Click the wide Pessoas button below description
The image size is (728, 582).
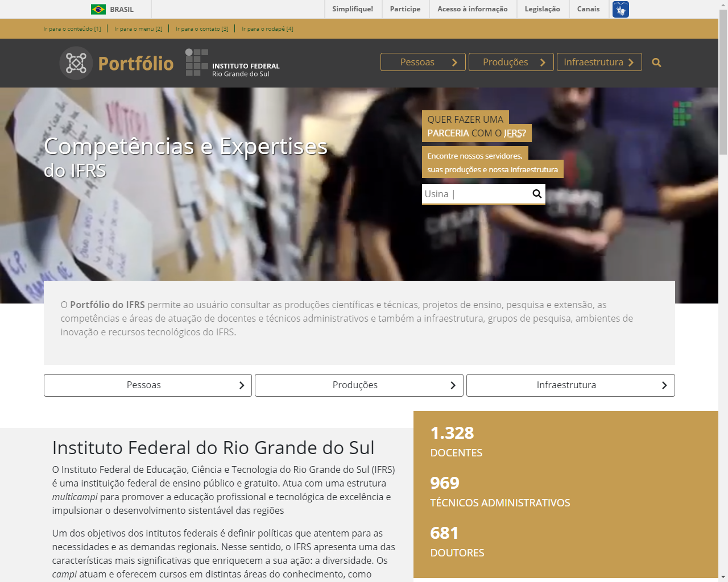[148, 385]
